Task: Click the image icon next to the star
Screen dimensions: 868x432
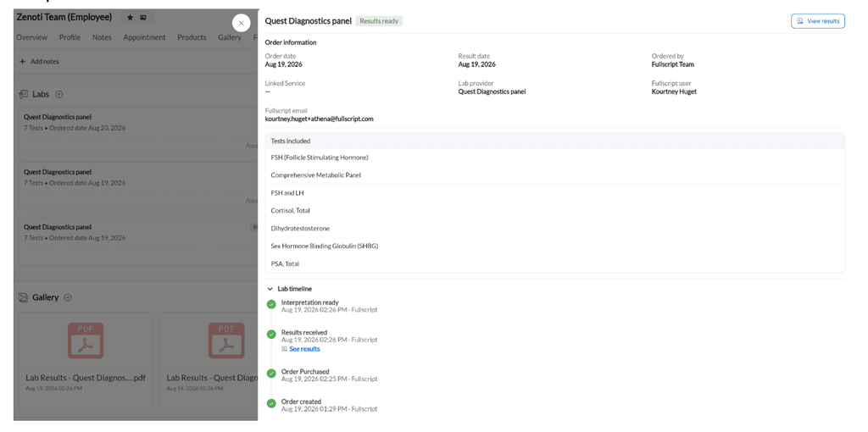Action: [143, 18]
